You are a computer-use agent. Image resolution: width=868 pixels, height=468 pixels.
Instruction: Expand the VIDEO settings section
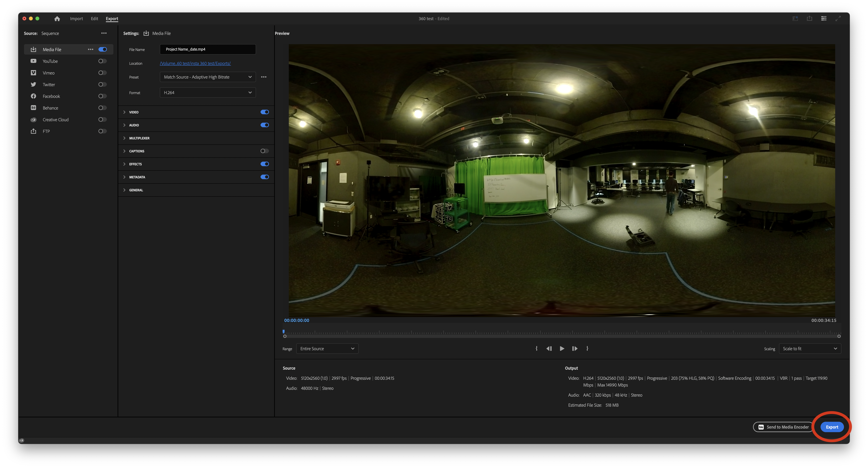(124, 112)
